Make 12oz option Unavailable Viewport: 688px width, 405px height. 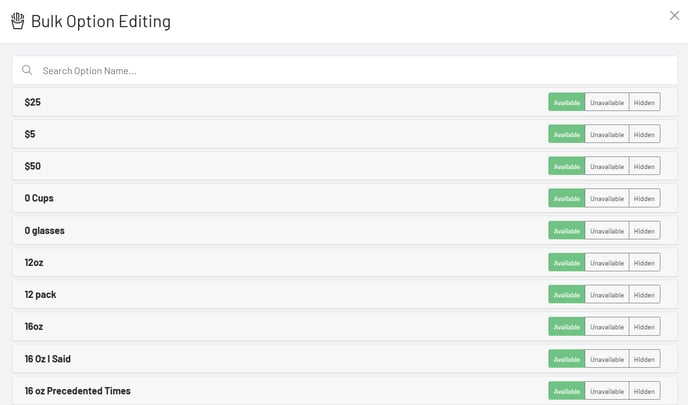click(x=606, y=262)
